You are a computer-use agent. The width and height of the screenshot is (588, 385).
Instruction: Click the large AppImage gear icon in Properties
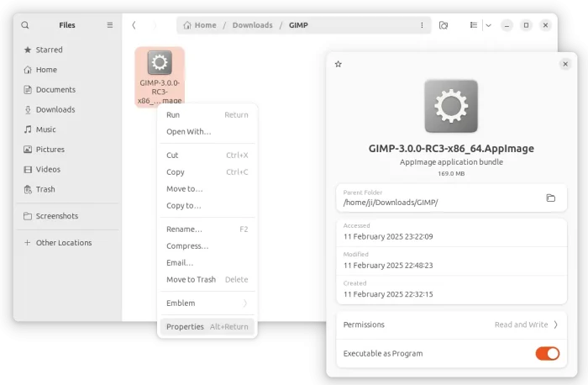point(451,106)
